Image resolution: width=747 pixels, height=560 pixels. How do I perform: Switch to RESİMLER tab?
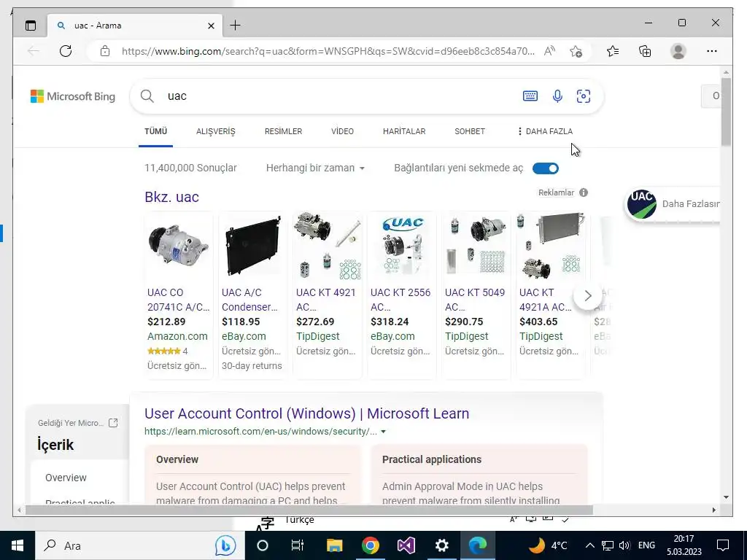[284, 131]
